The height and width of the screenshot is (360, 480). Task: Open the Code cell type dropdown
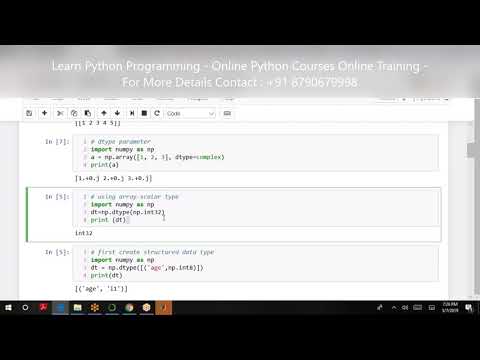coord(191,114)
